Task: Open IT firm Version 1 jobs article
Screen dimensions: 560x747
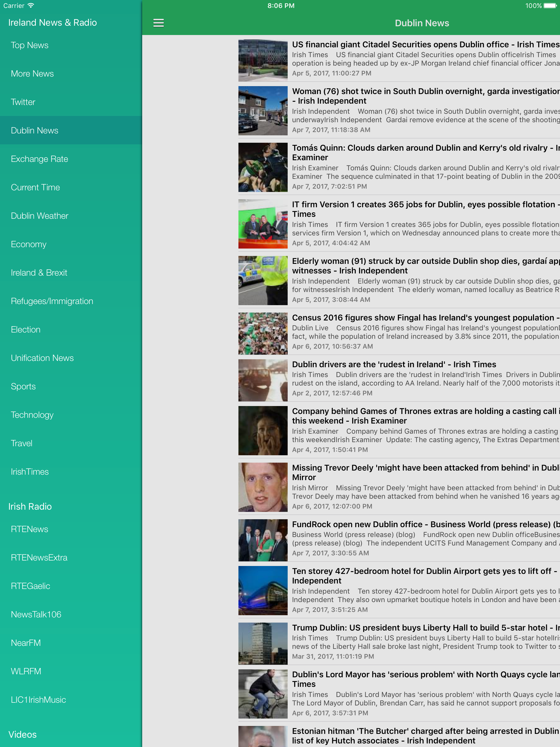Action: coord(399,223)
